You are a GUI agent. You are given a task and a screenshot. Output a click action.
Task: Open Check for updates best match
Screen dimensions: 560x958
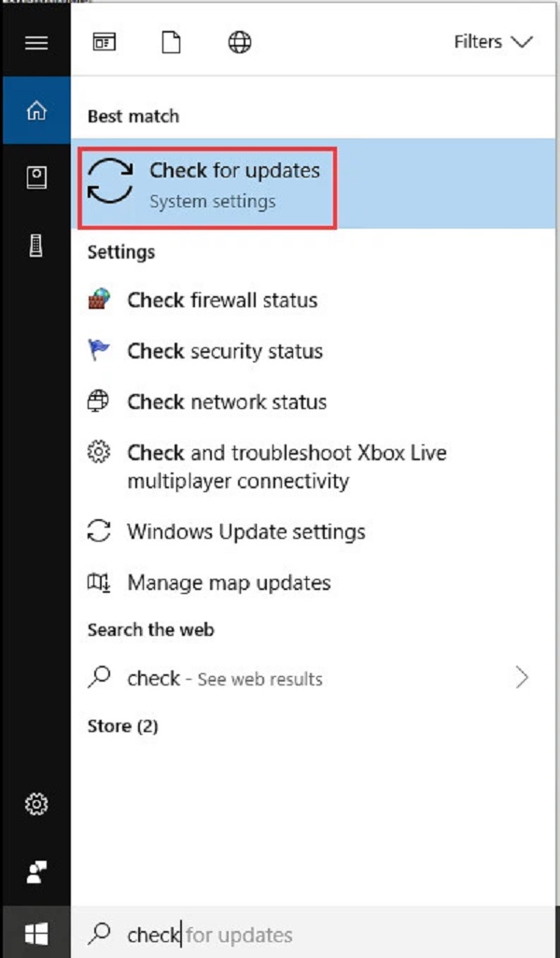[207, 184]
